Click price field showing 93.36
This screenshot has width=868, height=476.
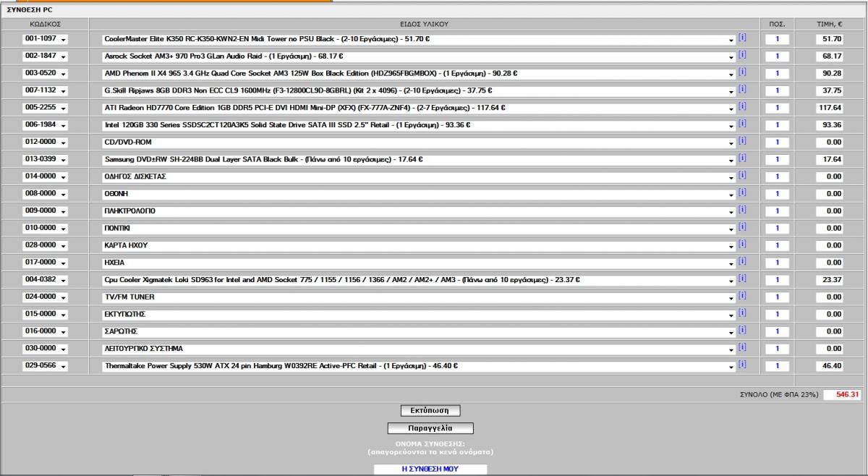829,125
